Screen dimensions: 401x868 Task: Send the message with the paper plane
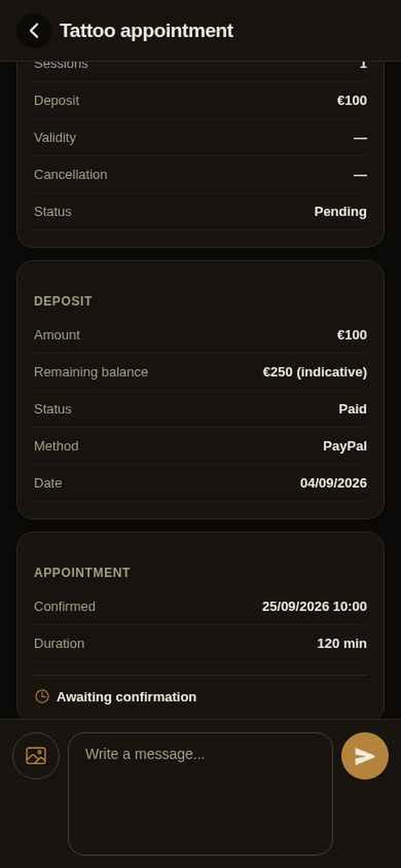[365, 756]
